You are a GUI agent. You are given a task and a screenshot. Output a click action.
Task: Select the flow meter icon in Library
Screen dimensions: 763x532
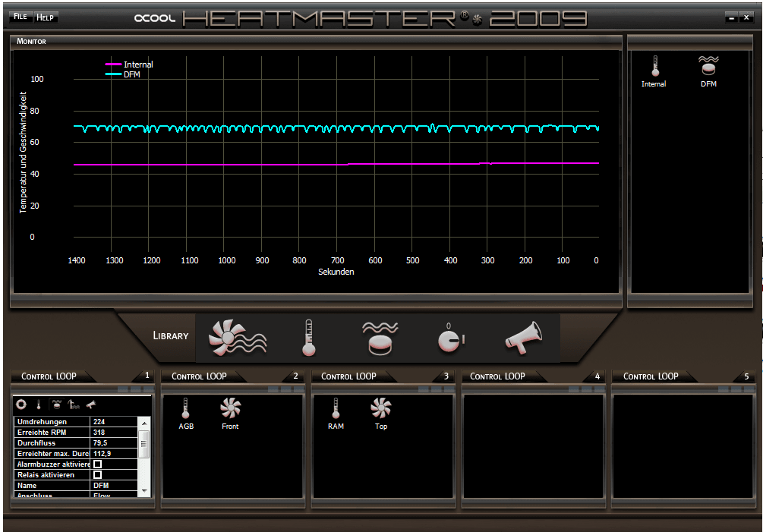[x=380, y=338]
